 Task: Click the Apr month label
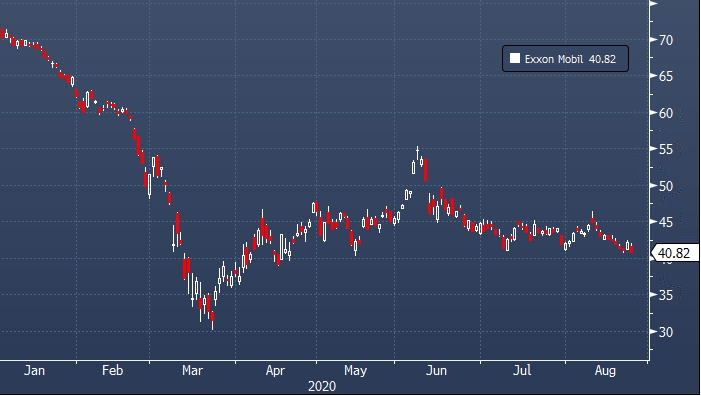(x=275, y=371)
